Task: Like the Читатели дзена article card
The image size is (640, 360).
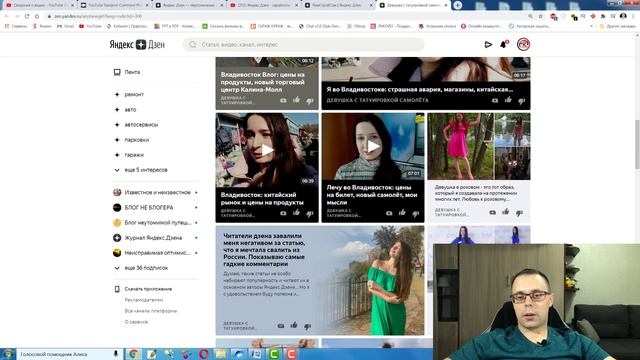Action: [294, 325]
